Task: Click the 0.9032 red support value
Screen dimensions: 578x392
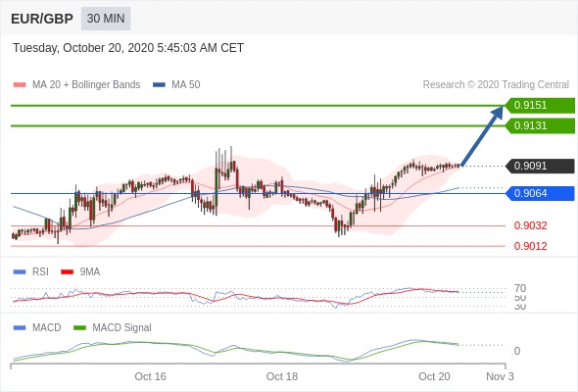Action: click(530, 225)
